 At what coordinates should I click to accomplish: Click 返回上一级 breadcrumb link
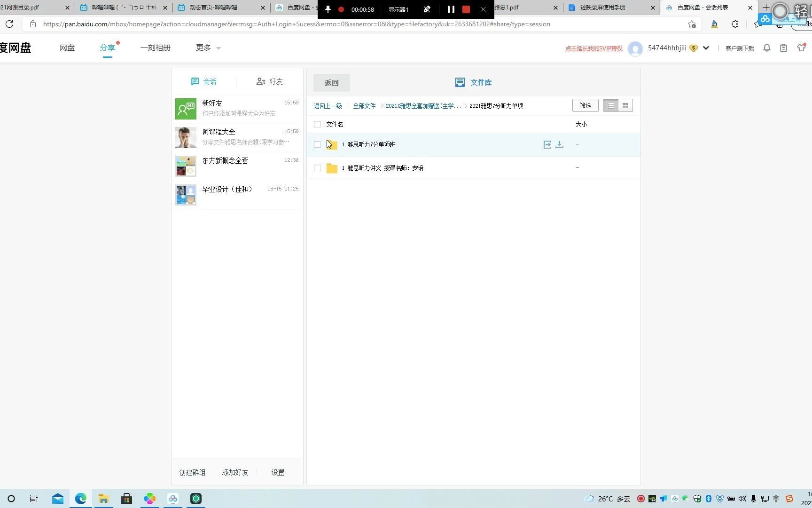pos(328,106)
